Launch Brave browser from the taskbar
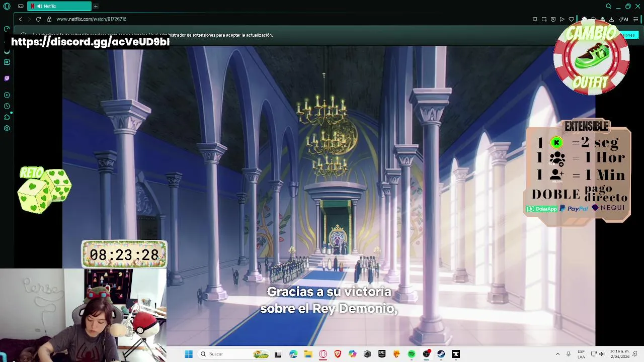This screenshot has width=644, height=362. tap(338, 354)
